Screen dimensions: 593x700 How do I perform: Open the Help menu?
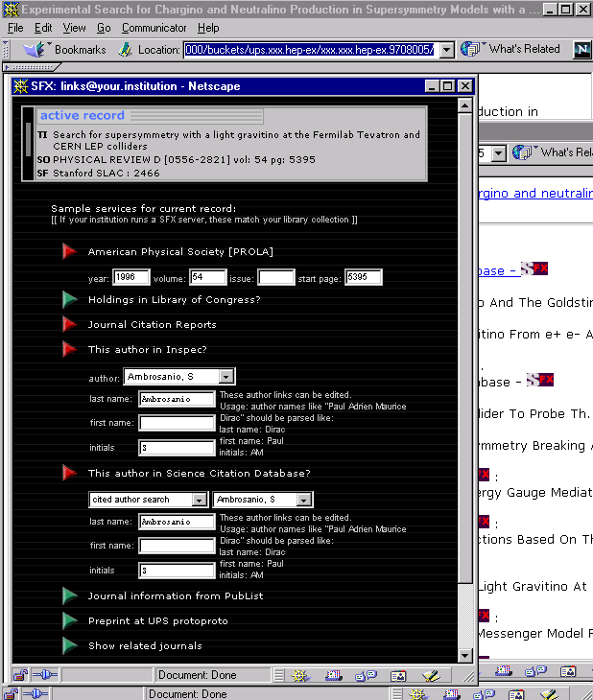[208, 28]
